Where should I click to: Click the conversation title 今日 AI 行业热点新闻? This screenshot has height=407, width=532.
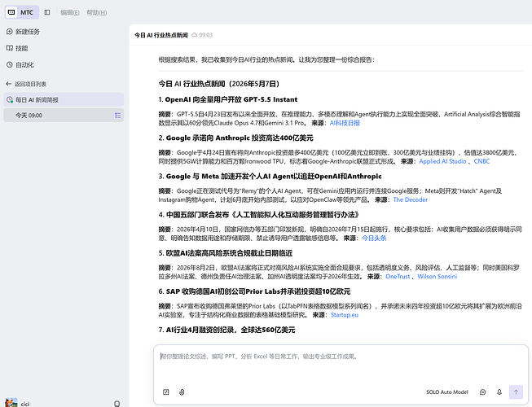click(160, 35)
